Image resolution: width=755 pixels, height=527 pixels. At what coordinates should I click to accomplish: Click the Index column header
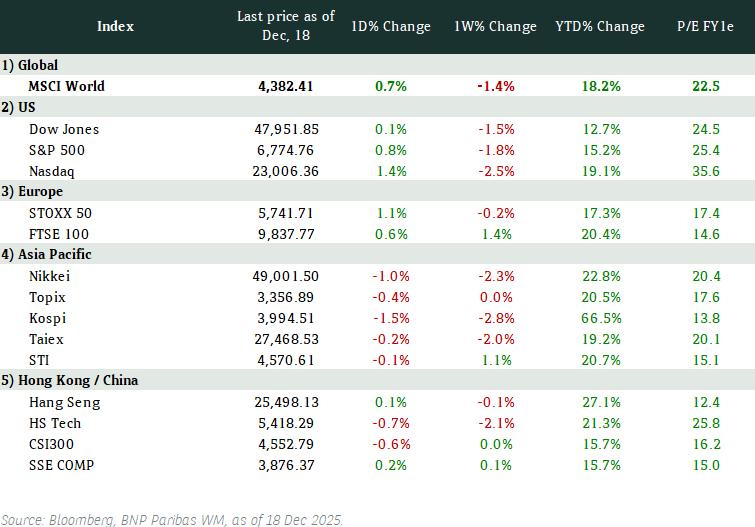115,26
